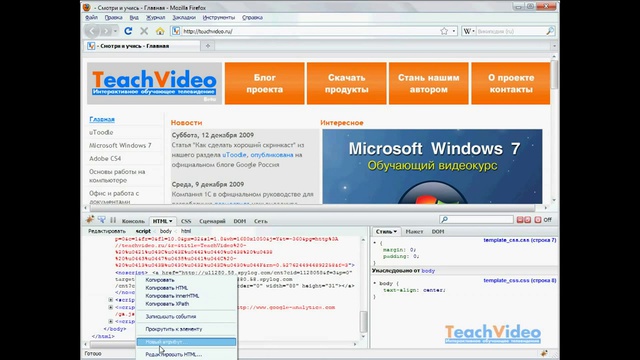Open the Вид menu
The width and height of the screenshot is (640, 360).
[134, 18]
